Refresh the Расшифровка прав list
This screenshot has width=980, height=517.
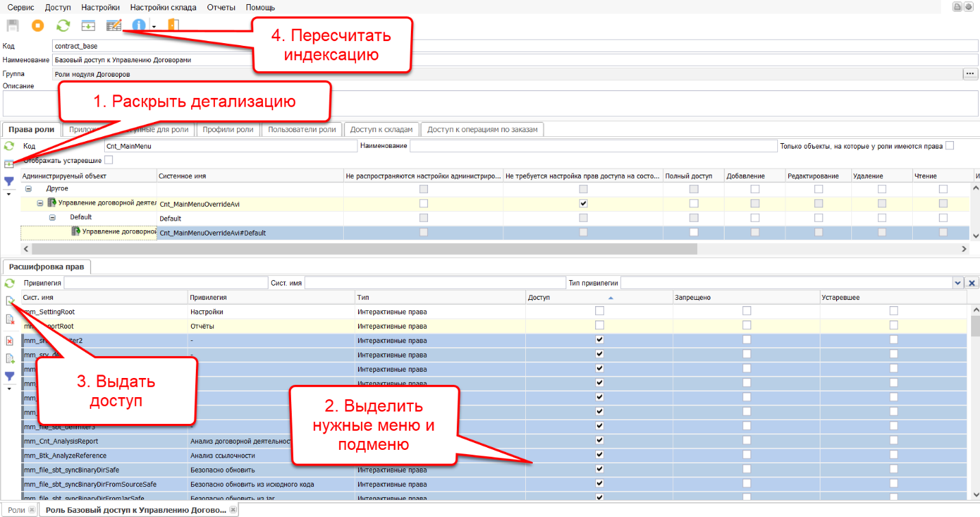click(x=10, y=283)
